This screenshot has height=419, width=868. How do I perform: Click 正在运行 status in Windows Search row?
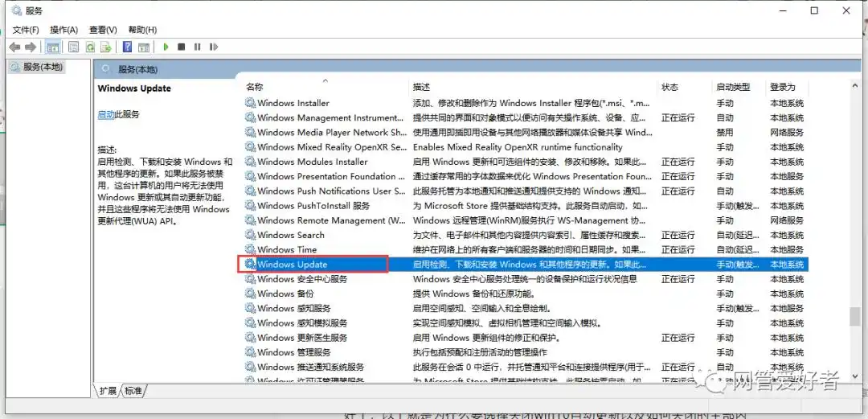(x=678, y=235)
